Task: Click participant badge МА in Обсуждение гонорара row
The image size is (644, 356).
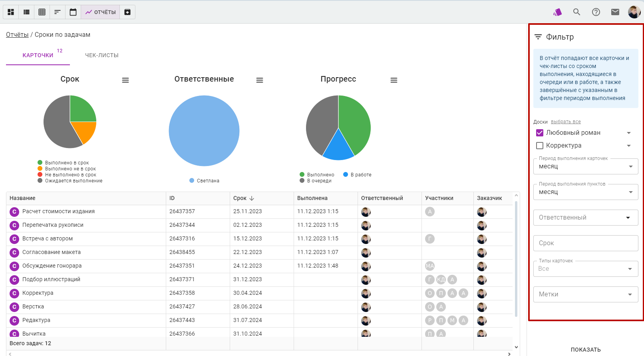Action: pyautogui.click(x=430, y=266)
